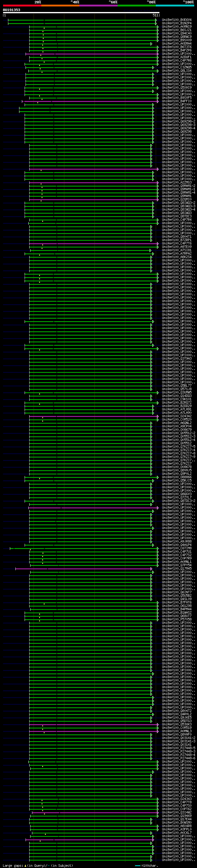Click the cyan ~100% identity legend segment
Viewport: 197px width, 868px height.
175,6
